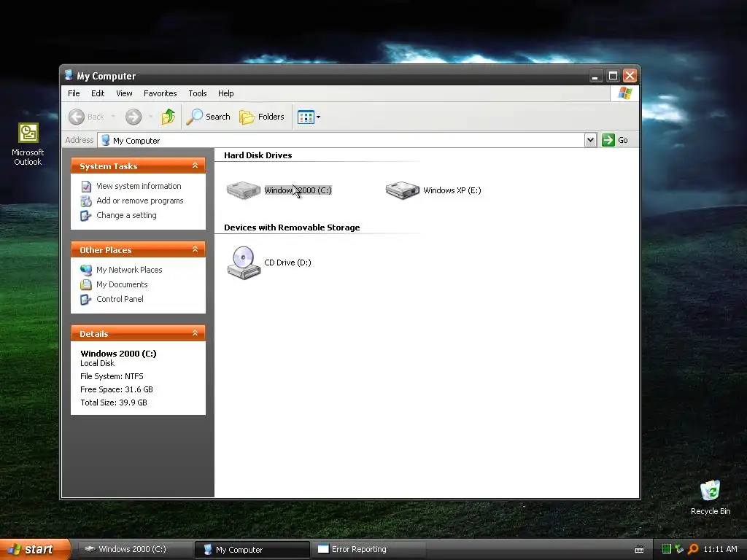
Task: Click File System: NTFS text
Action: pyautogui.click(x=112, y=377)
